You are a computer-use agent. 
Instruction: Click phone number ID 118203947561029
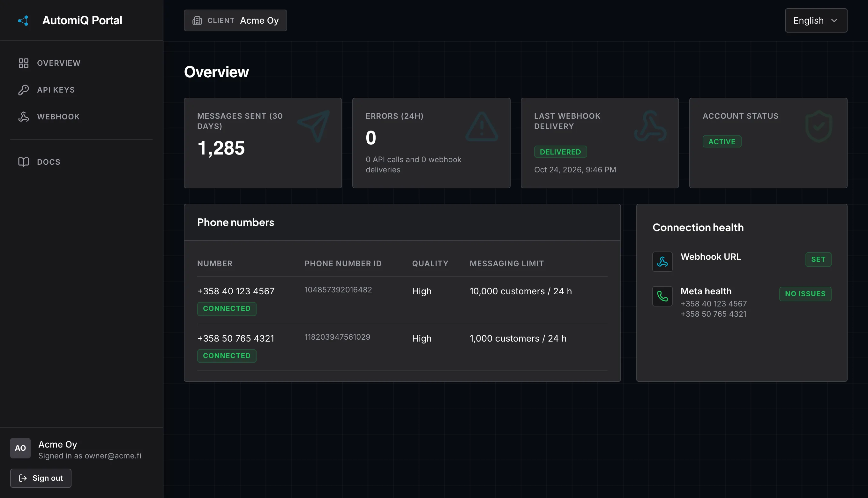pyautogui.click(x=337, y=337)
